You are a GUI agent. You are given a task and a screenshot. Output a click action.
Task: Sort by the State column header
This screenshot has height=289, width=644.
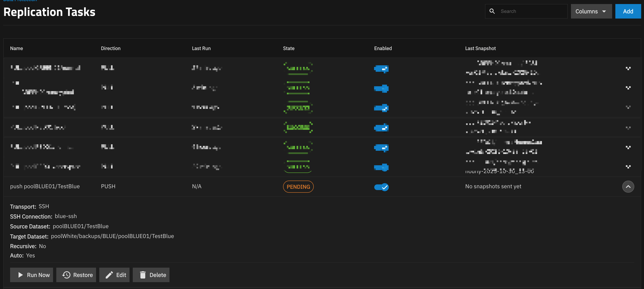coord(289,48)
